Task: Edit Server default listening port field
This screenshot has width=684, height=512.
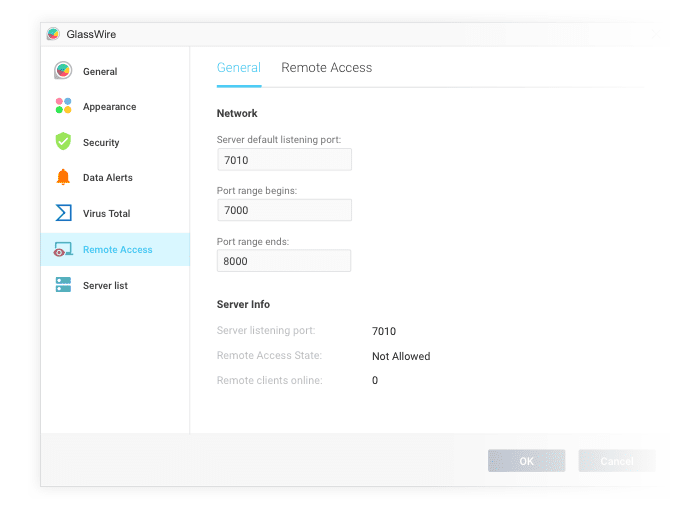Action: [284, 160]
